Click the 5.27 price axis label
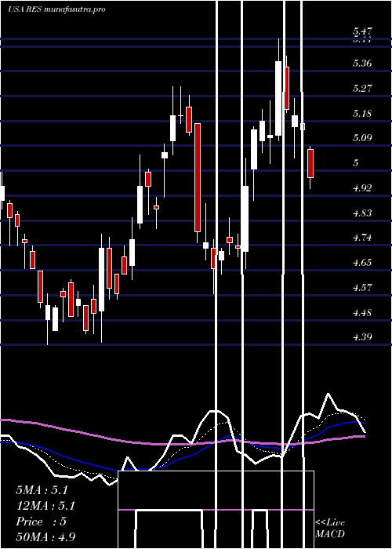The width and height of the screenshot is (392, 549). point(362,88)
